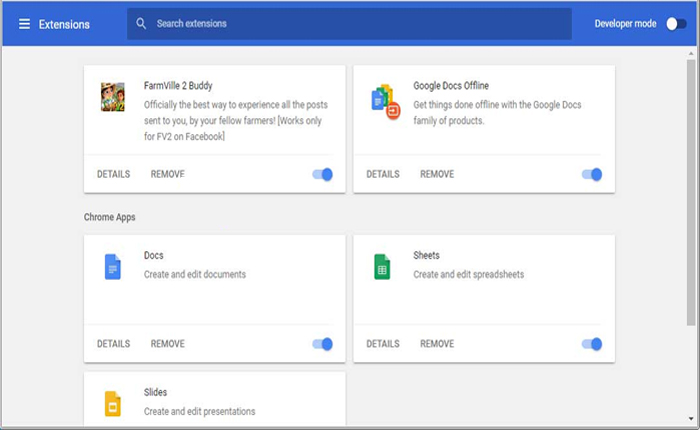Open Details for FarmVille 2 Buddy
Image resolution: width=700 pixels, height=430 pixels.
pyautogui.click(x=113, y=175)
